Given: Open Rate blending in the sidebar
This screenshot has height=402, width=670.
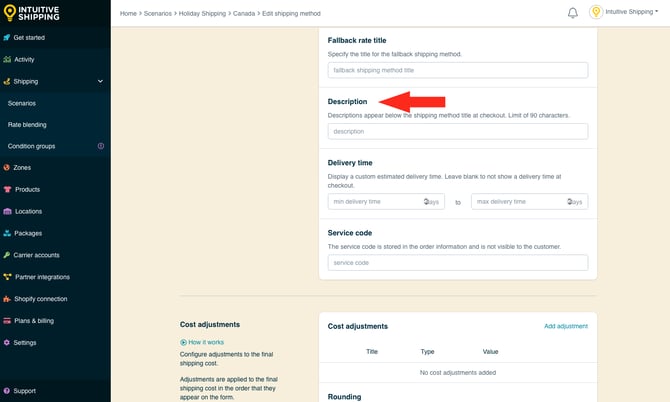Looking at the screenshot, I should (x=27, y=125).
